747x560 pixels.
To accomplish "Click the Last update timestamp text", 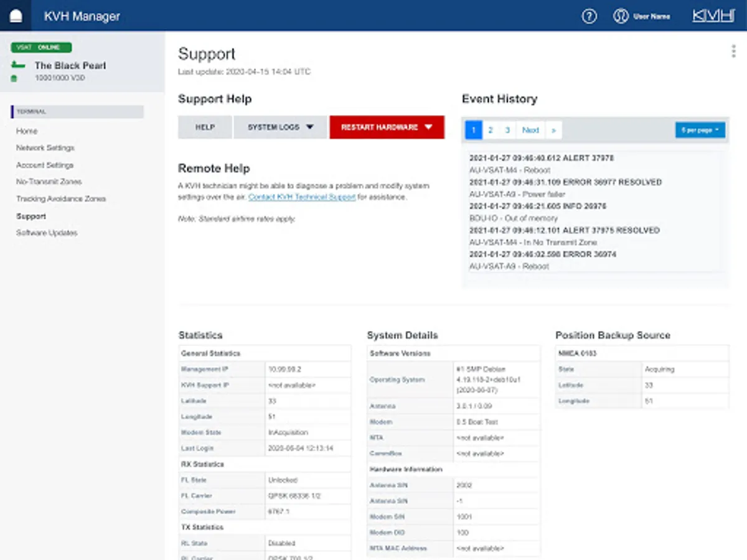I will coord(244,72).
